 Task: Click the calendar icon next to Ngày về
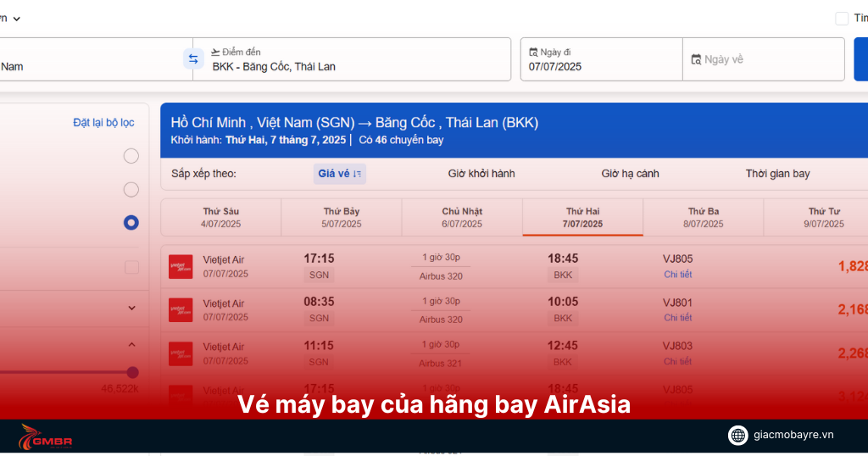tap(697, 59)
